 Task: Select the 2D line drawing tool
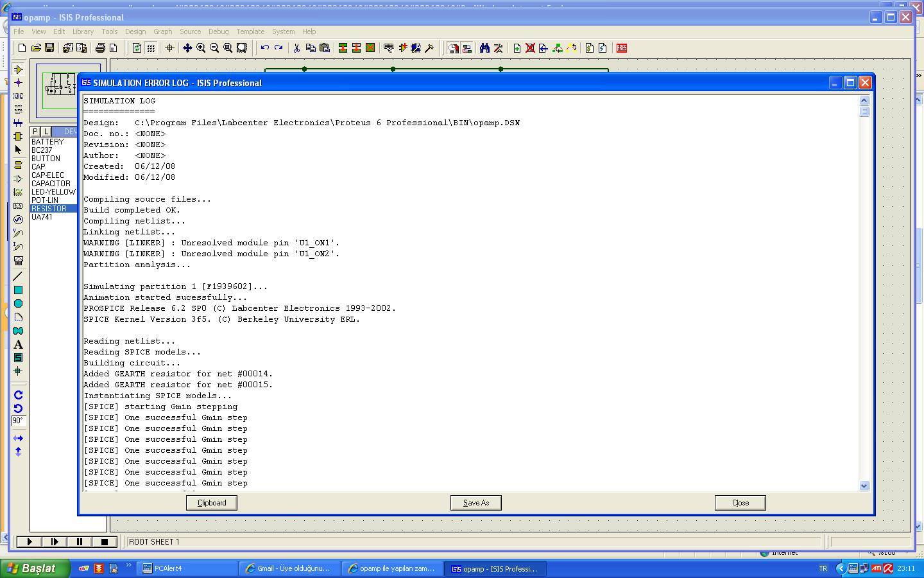coord(18,277)
